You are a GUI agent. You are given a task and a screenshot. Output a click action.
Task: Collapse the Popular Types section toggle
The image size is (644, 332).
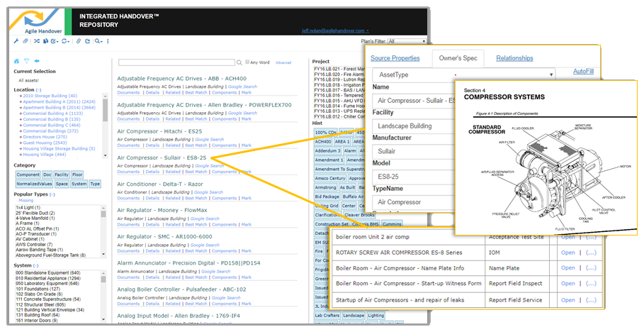tap(52, 194)
